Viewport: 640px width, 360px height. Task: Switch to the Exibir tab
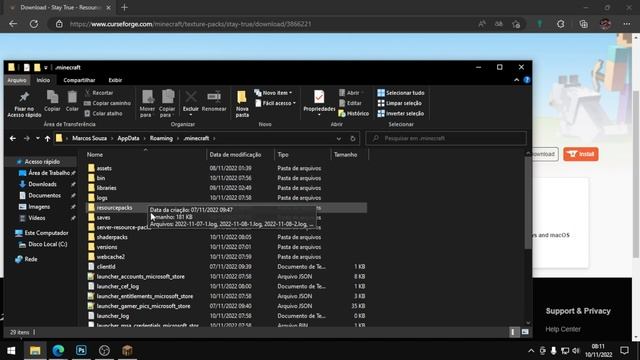(115, 80)
